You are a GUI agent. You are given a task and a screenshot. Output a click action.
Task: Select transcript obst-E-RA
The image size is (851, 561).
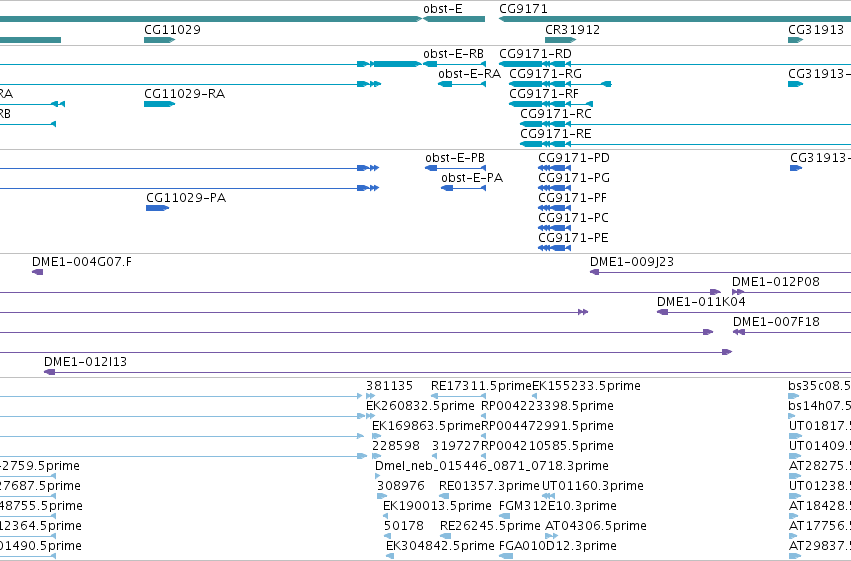469,74
